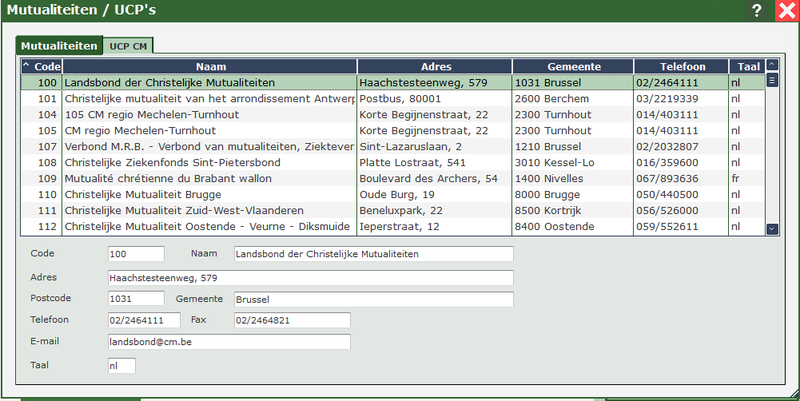Select row Christelijke Mutualiteit Brugge
The height and width of the screenshot is (401, 800).
393,194
